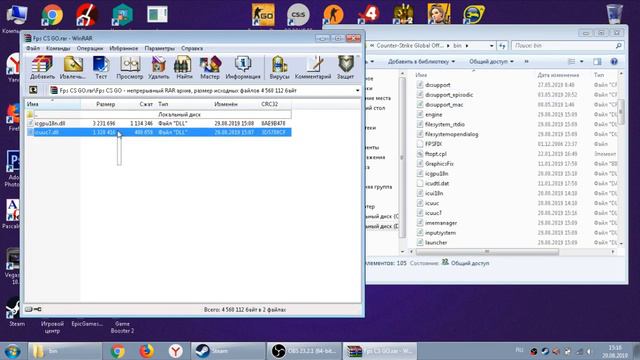Image resolution: width=640 pixels, height=360 pixels.
Task: Open the Windows Start menu
Action: (x=12, y=351)
